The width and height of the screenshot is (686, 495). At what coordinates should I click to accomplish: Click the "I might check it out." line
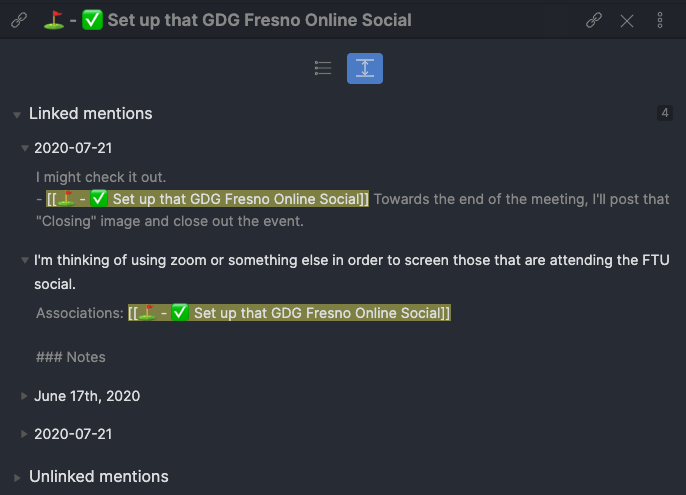pos(101,177)
